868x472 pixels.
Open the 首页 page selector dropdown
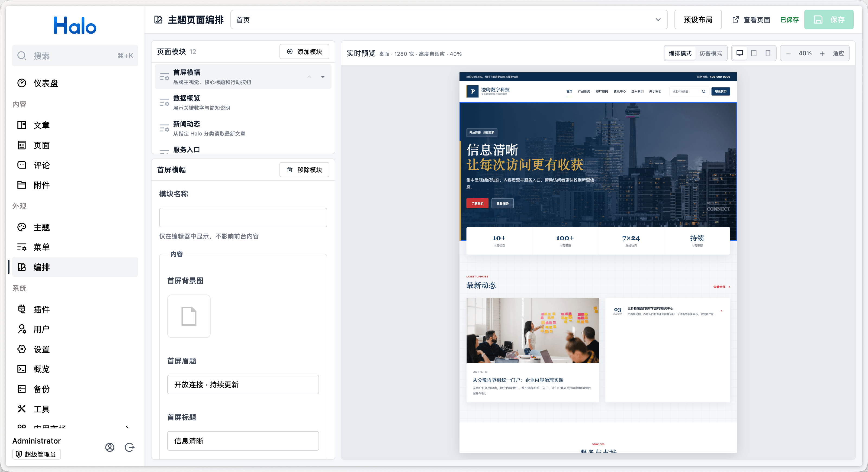[x=449, y=20]
